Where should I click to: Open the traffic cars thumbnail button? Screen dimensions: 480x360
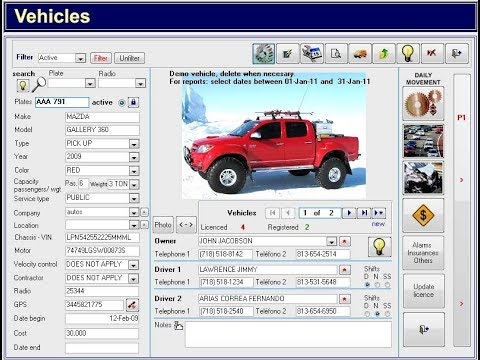pyautogui.click(x=423, y=141)
